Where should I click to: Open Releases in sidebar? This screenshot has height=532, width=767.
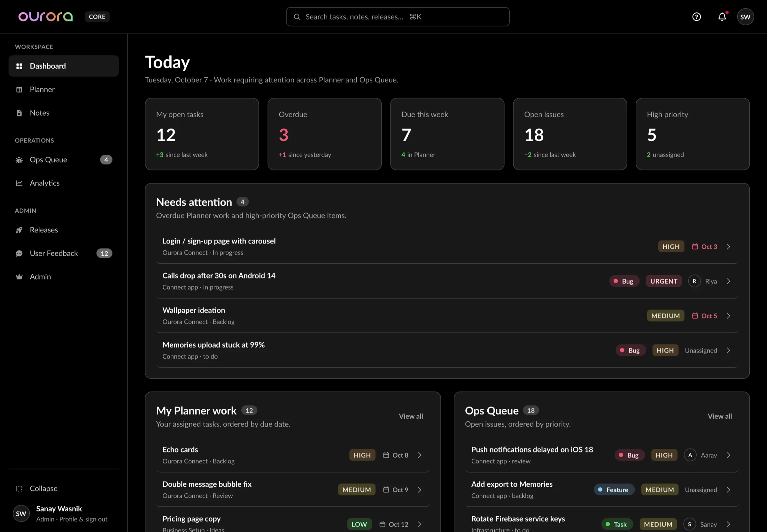pyautogui.click(x=63, y=230)
